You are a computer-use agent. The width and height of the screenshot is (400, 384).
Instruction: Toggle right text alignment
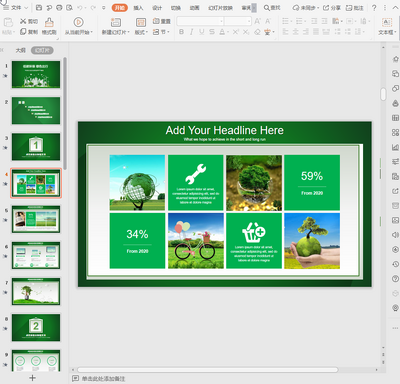[x=306, y=32]
